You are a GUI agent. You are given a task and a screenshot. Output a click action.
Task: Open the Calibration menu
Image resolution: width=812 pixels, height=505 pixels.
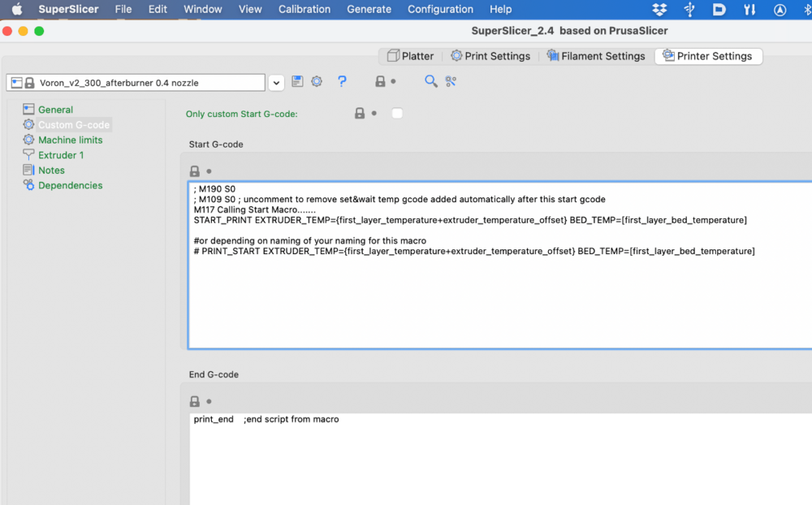coord(304,9)
